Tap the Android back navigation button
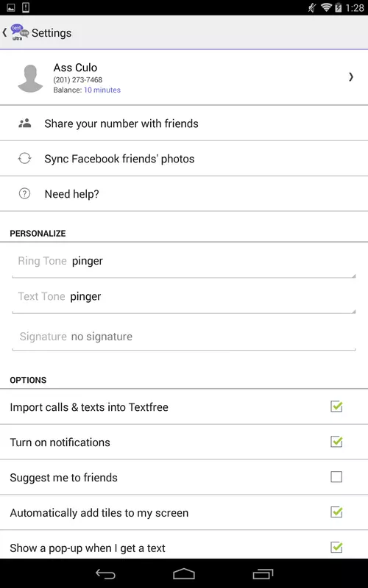Image resolution: width=368 pixels, height=588 pixels. pyautogui.click(x=105, y=574)
